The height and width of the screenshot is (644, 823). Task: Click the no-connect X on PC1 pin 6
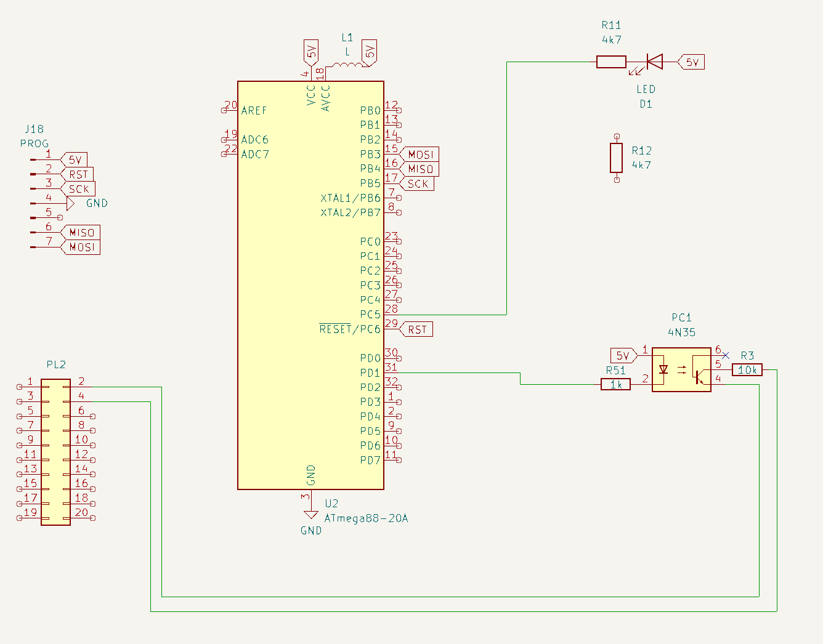[x=726, y=355]
